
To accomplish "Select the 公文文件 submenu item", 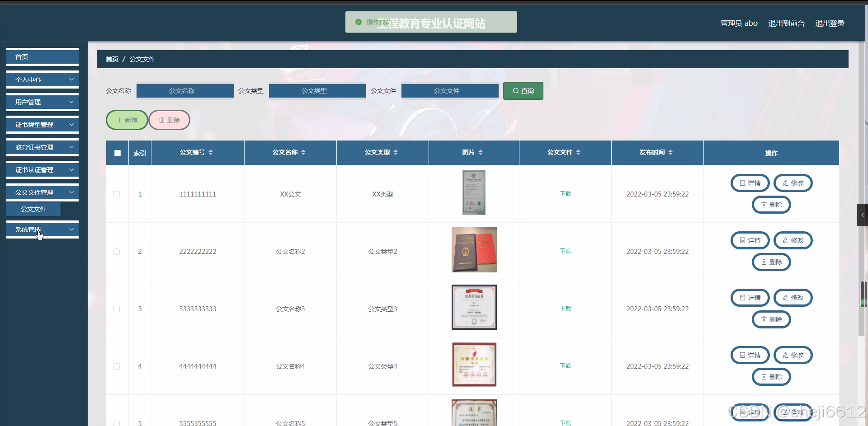I will tap(33, 209).
